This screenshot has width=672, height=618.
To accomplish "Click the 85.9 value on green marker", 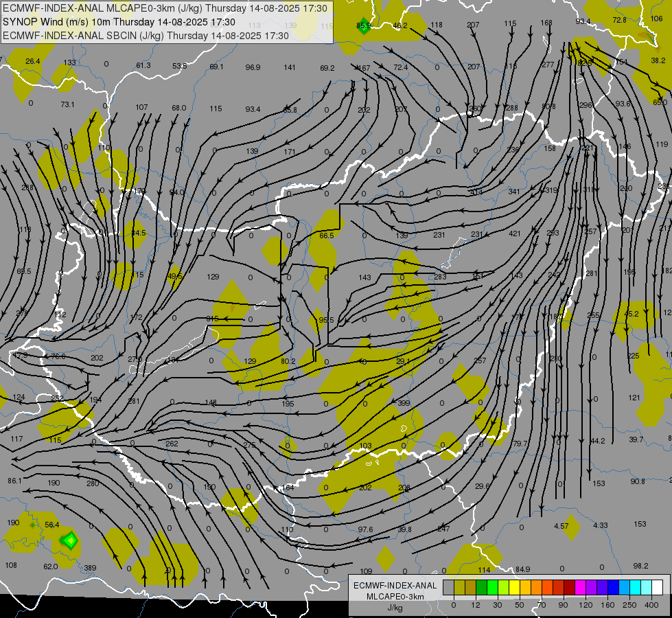I will pyautogui.click(x=363, y=25).
